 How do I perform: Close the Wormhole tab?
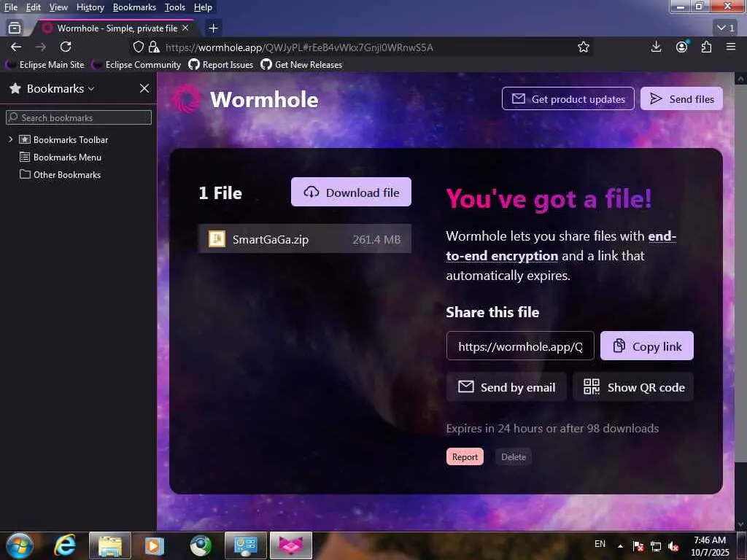[x=185, y=28]
